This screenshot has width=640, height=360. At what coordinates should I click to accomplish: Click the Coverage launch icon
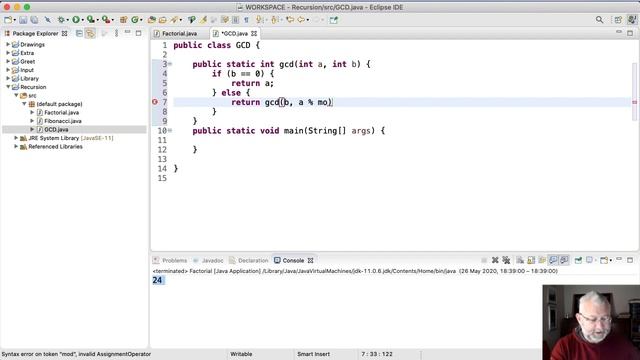(x=91, y=20)
